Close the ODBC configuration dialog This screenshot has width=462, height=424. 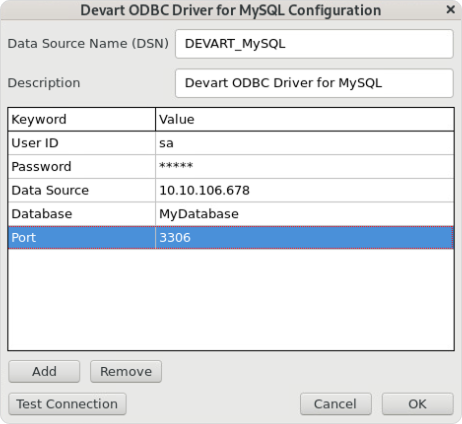pos(450,10)
